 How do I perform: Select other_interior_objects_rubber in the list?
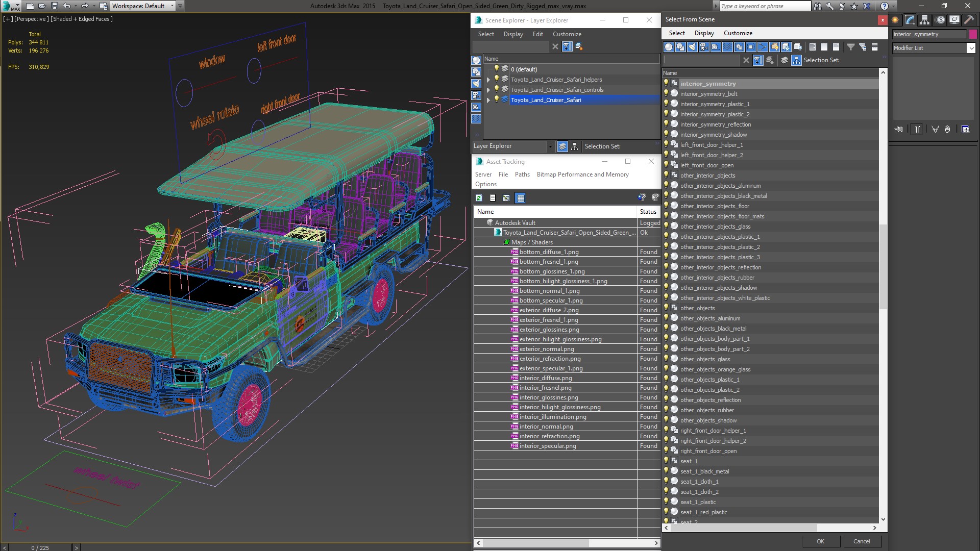tap(717, 278)
